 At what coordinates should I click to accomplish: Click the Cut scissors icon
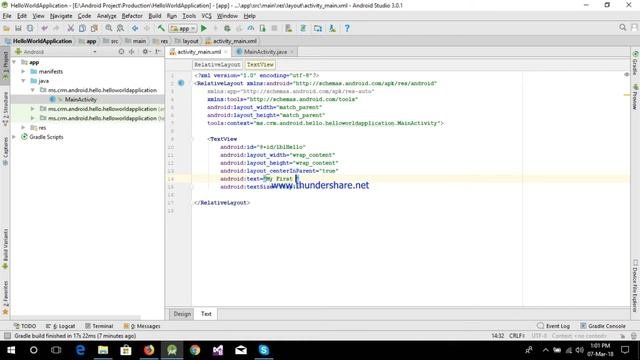pyautogui.click(x=71, y=28)
